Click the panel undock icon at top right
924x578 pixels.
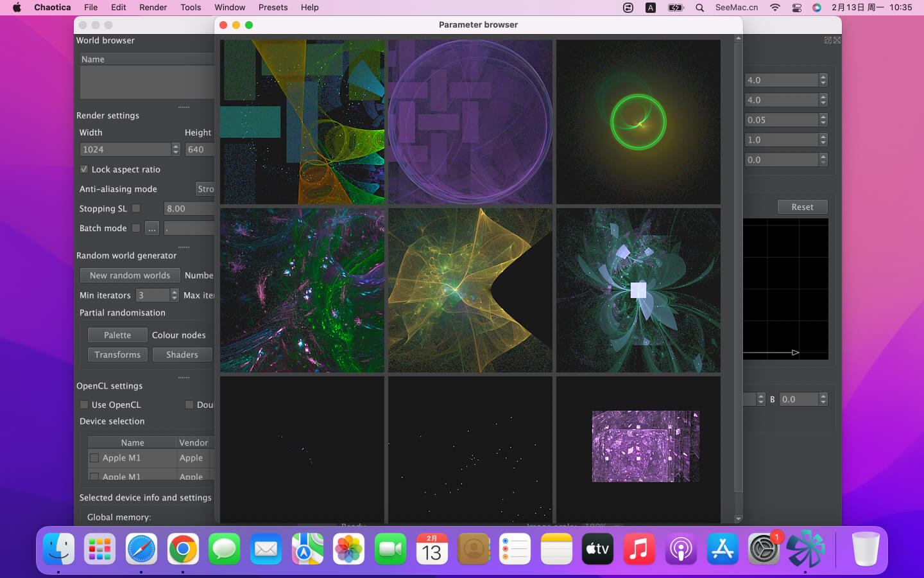coord(828,40)
